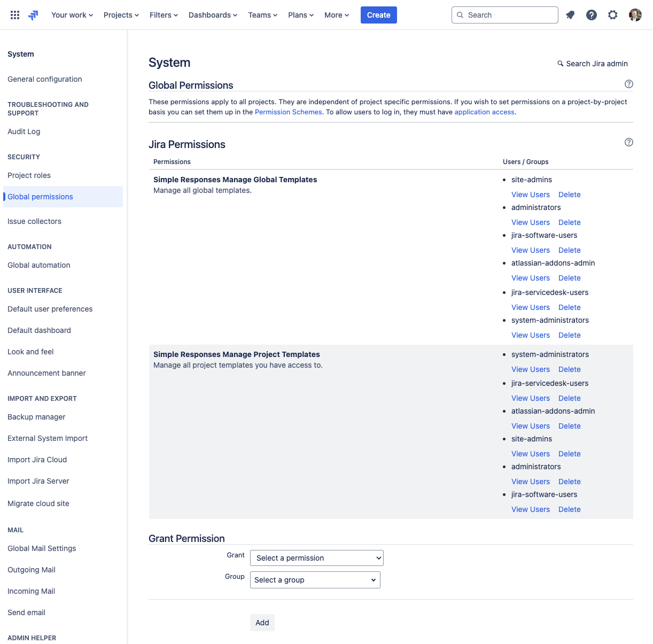
Task: Open the Your work menu
Action: pyautogui.click(x=72, y=15)
